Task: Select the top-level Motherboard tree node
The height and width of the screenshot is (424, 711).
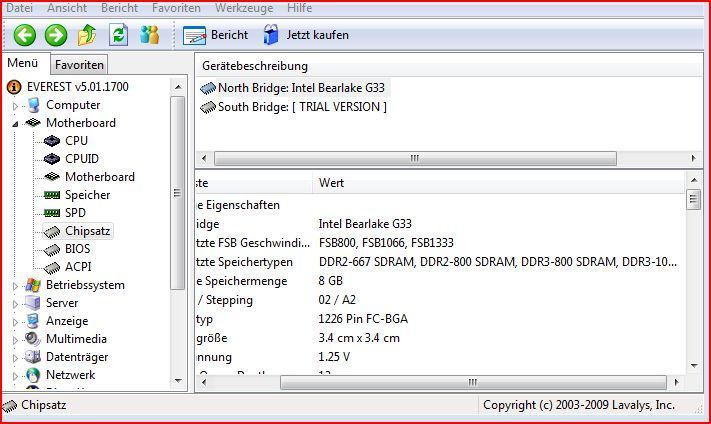Action: pyautogui.click(x=81, y=123)
